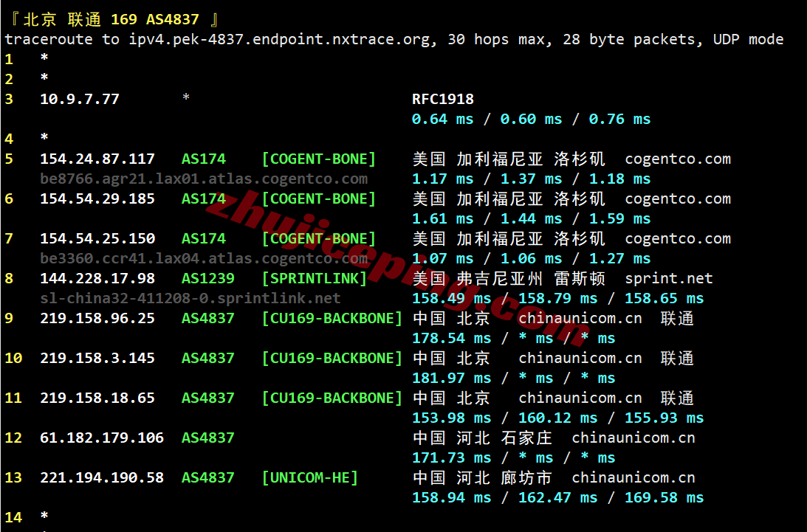Click the 1.61 ms latency value
This screenshot has width=807, height=532.
tap(442, 218)
